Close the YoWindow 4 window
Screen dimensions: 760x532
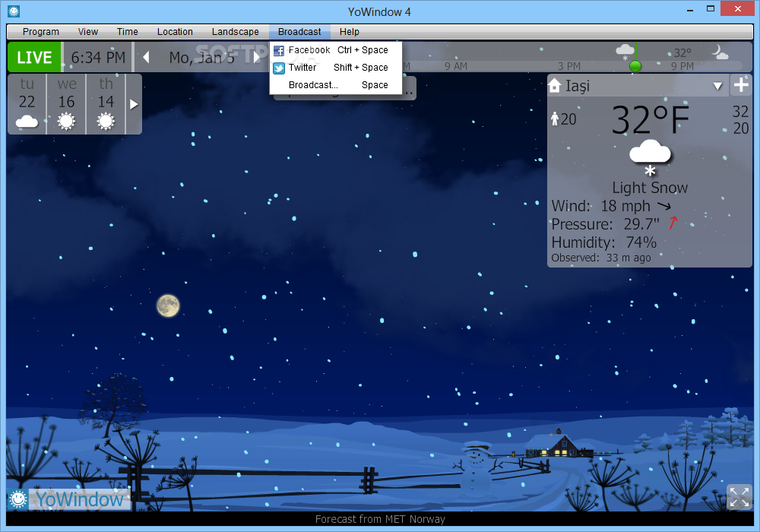[738, 8]
